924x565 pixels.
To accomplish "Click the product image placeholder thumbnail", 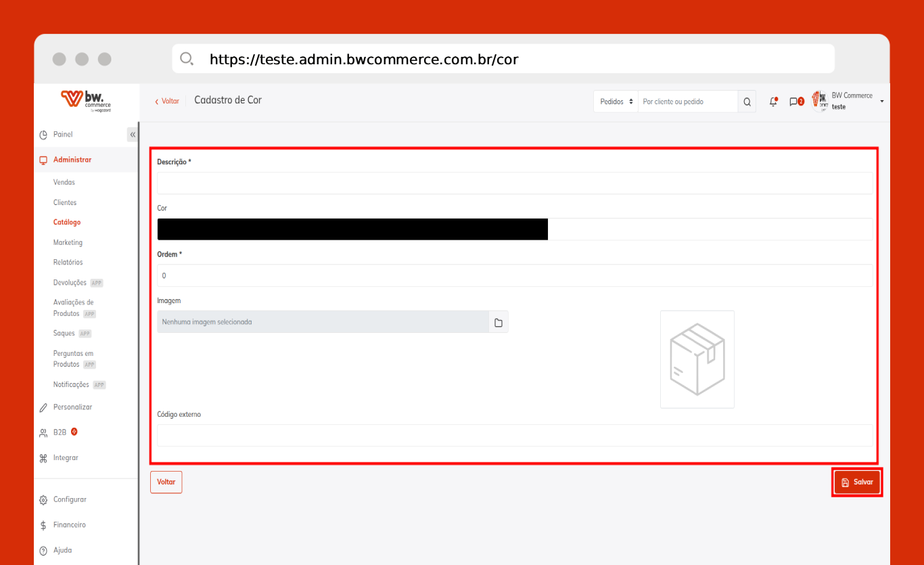I will (x=697, y=359).
